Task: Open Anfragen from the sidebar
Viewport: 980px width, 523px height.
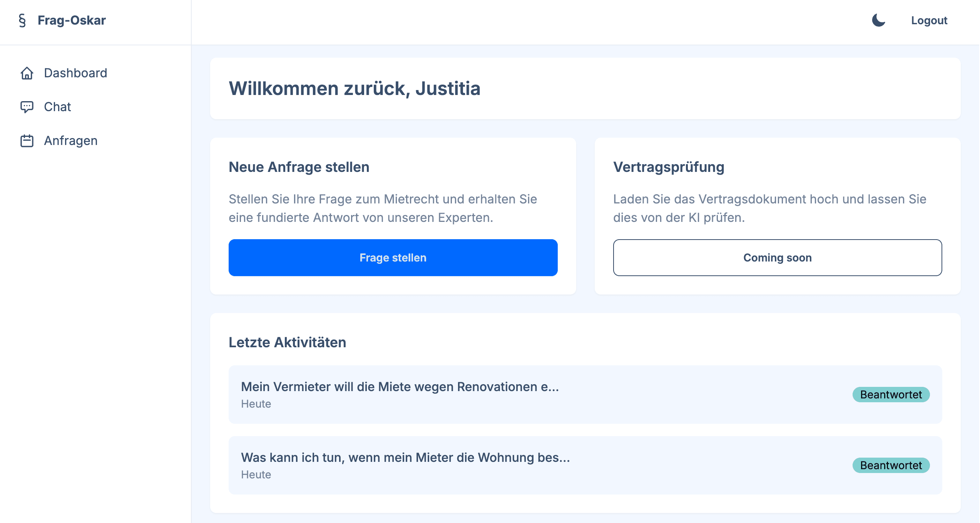Action: coord(70,140)
